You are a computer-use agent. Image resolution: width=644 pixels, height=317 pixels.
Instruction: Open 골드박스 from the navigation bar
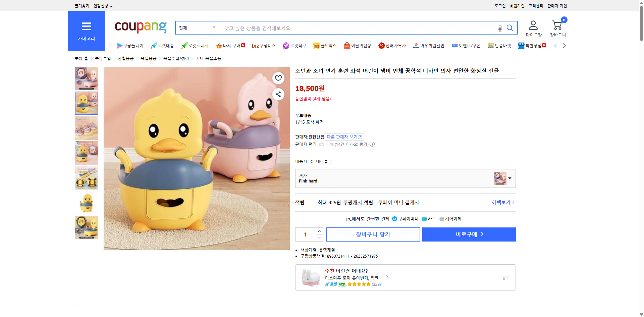(x=325, y=46)
